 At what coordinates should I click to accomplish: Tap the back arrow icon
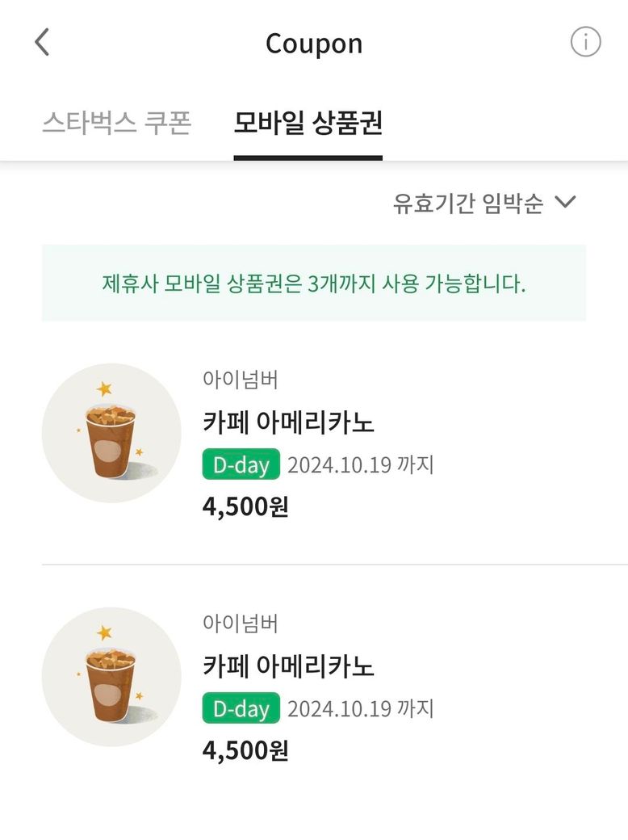42,42
